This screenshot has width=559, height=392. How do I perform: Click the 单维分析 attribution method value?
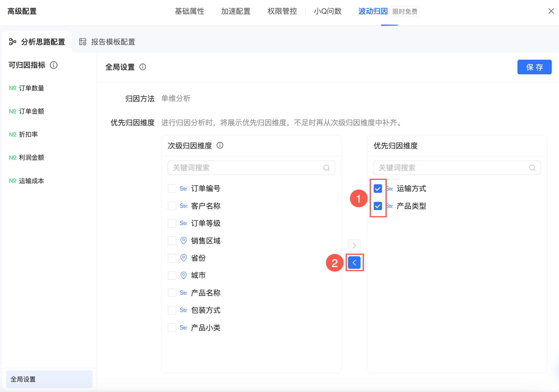[176, 98]
